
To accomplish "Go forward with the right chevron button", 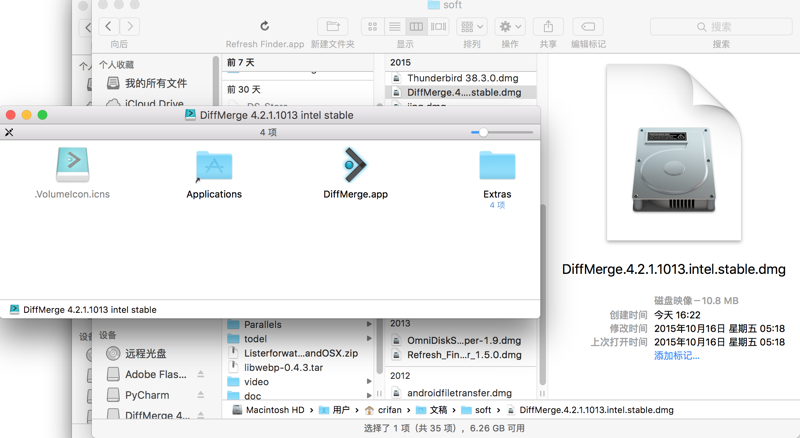I will coord(130,26).
